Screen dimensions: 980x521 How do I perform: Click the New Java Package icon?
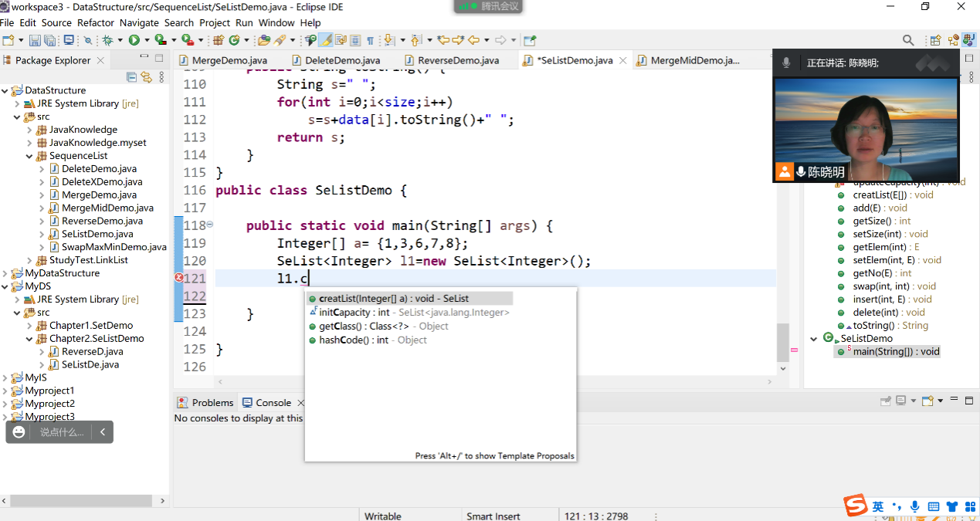(219, 40)
